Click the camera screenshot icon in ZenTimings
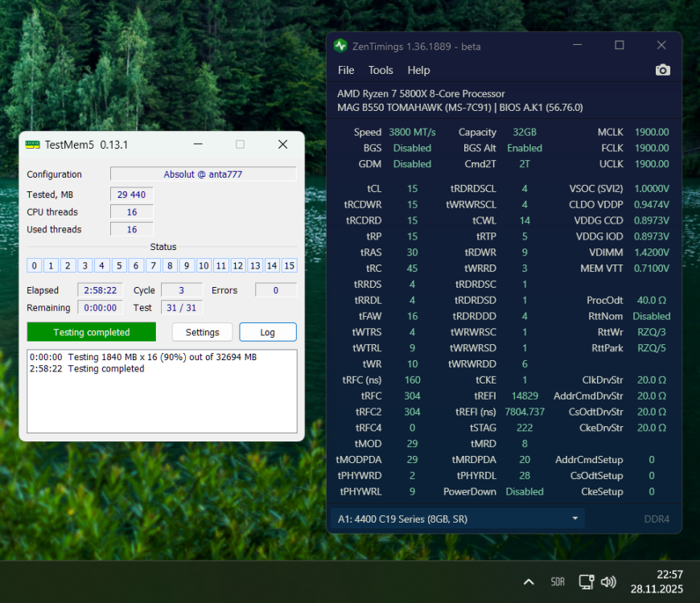Viewport: 700px width, 603px height. tap(662, 70)
